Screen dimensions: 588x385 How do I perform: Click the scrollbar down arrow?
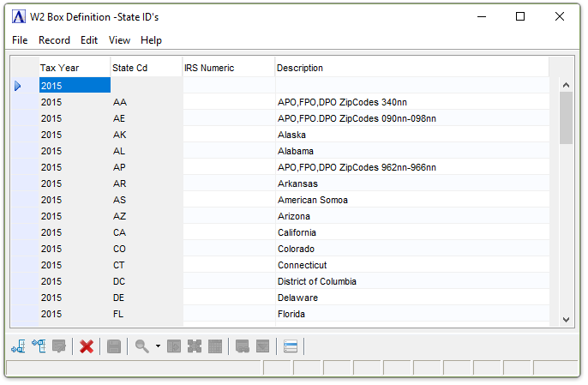coord(566,319)
